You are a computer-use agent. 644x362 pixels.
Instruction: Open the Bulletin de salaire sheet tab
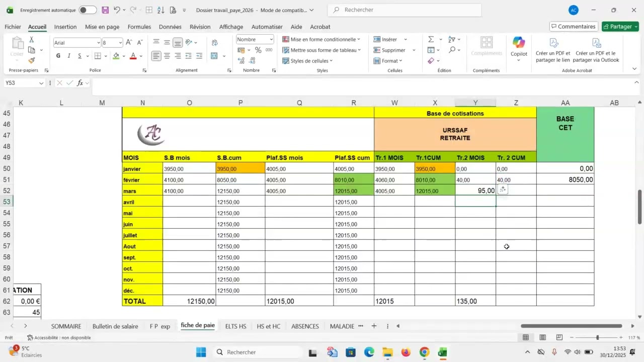(115, 326)
